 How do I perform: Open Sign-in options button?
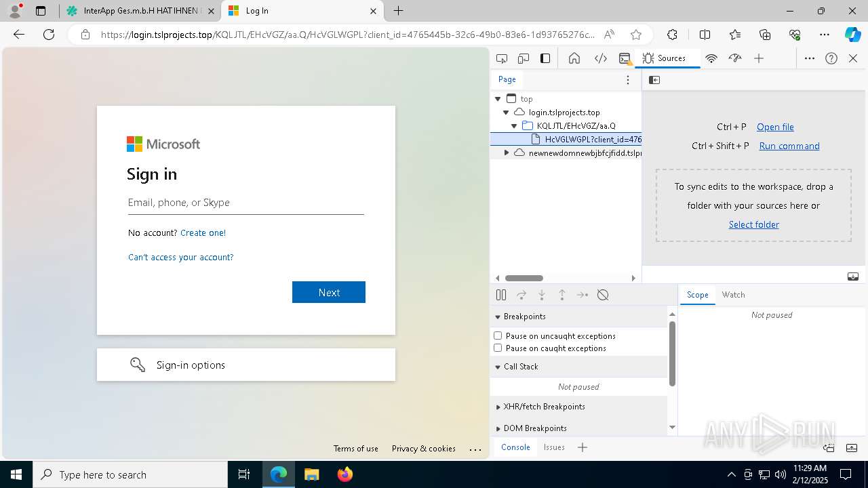[246, 365]
